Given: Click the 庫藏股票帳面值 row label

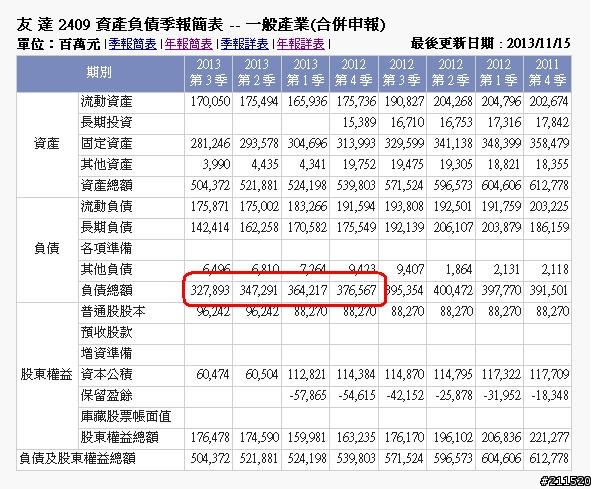Looking at the screenshot, I should (126, 417).
